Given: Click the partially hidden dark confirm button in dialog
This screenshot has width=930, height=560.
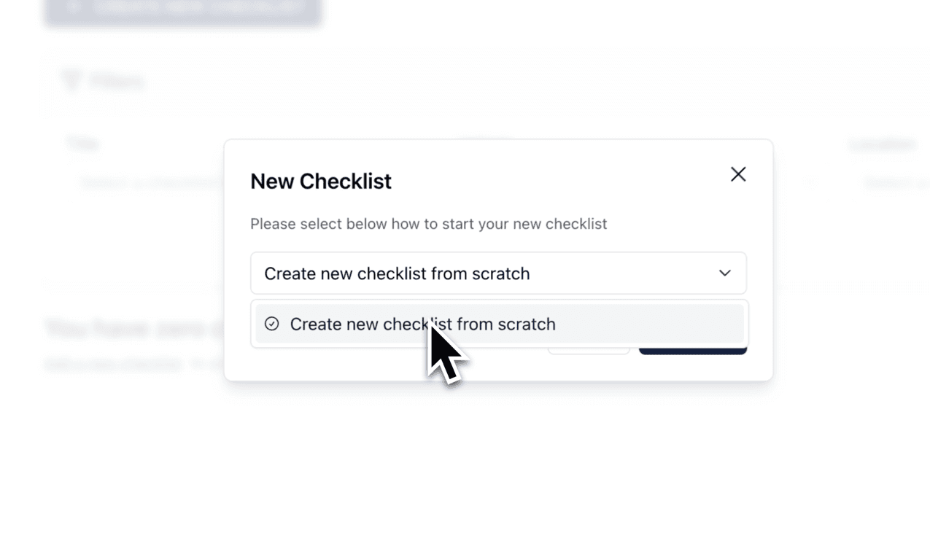Looking at the screenshot, I should 693,350.
